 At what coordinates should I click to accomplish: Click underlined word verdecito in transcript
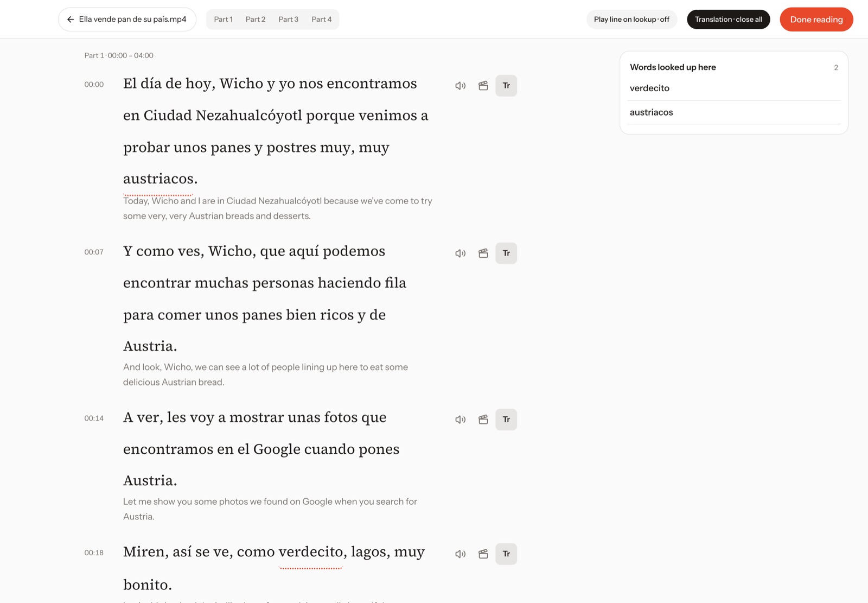(x=311, y=552)
